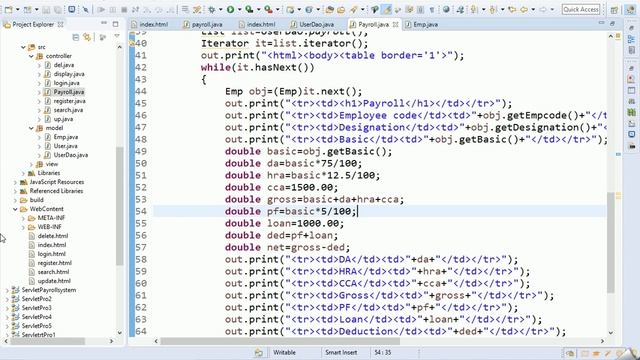Open the Run configurations dropdown arrow
640x360 pixels.
tap(240, 9)
